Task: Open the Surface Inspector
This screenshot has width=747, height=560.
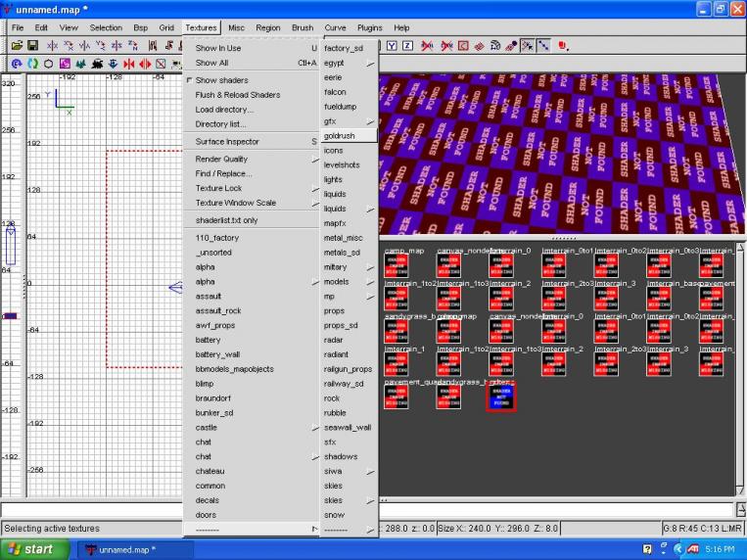Action: click(227, 142)
